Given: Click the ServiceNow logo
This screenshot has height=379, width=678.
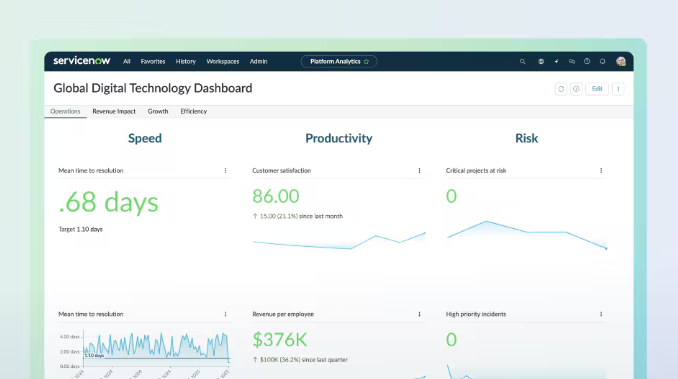Looking at the screenshot, I should point(82,61).
